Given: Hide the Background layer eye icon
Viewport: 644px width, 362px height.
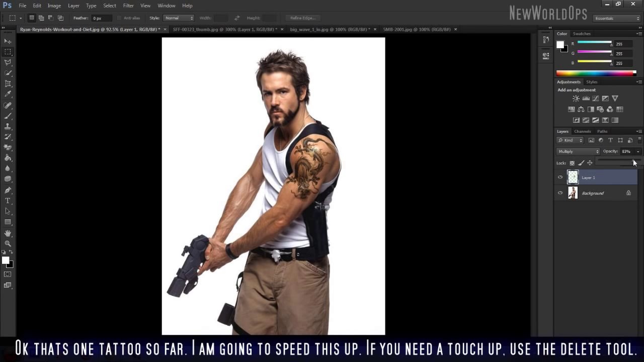Looking at the screenshot, I should click(560, 193).
